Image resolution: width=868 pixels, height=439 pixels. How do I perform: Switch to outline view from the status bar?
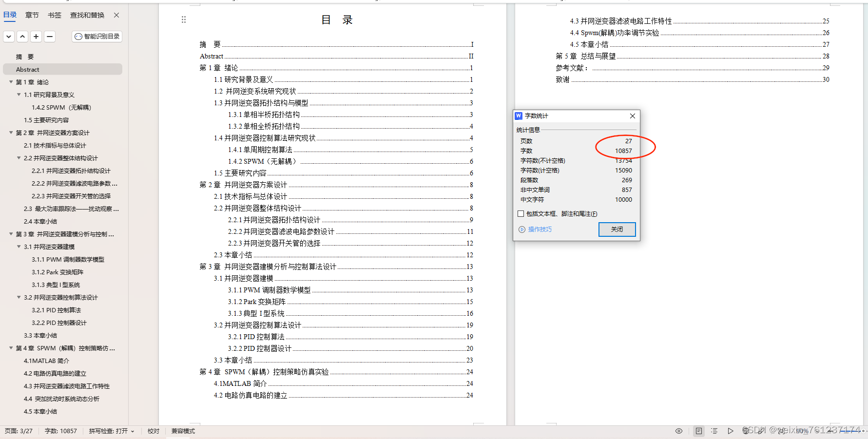[714, 431]
